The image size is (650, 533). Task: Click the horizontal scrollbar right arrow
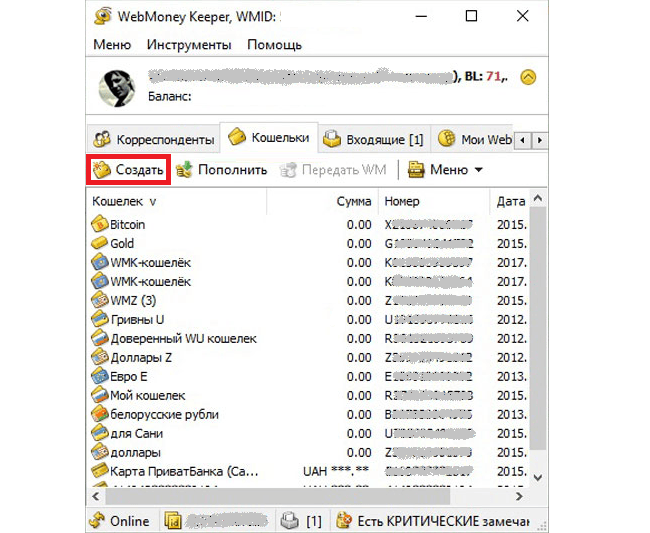pyautogui.click(x=519, y=496)
